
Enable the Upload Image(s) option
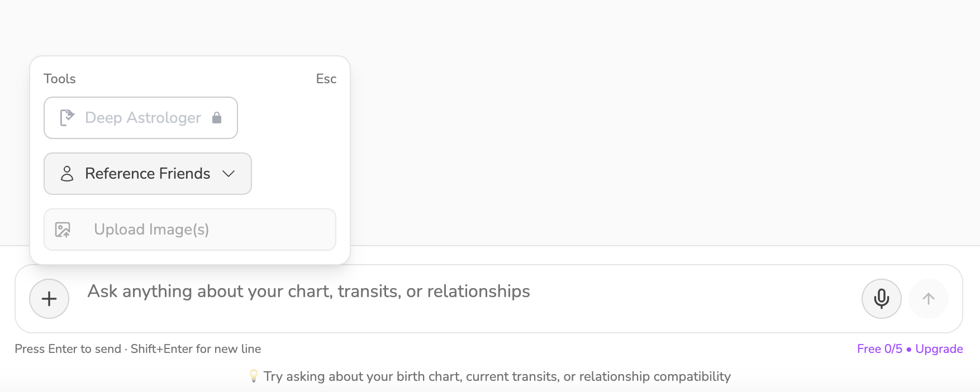189,230
